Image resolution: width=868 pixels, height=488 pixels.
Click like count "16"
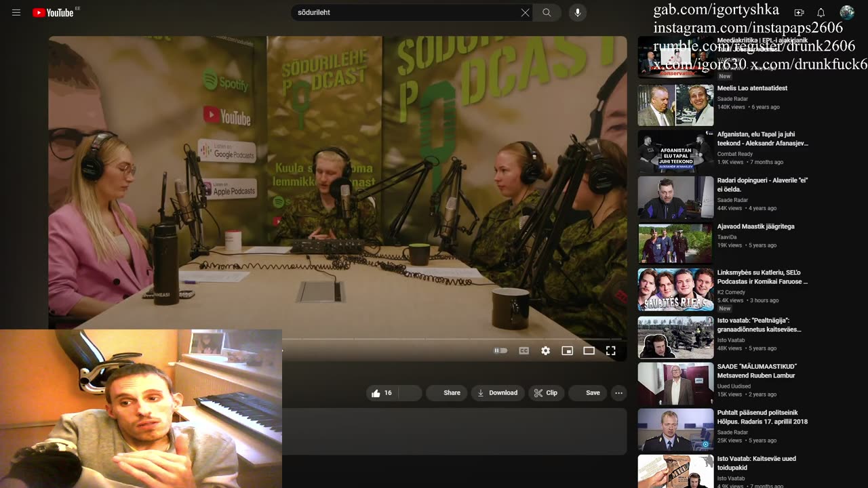click(x=388, y=393)
